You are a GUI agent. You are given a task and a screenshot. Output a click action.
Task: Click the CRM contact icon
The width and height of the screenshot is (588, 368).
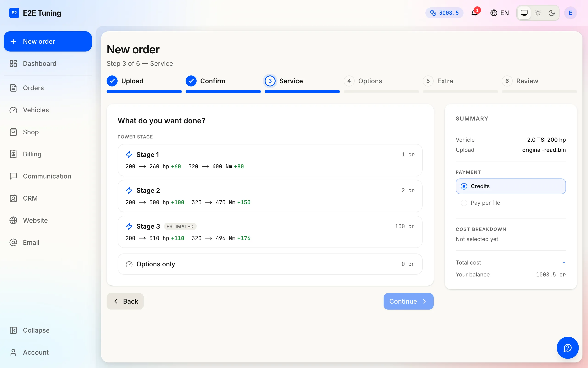pyautogui.click(x=13, y=198)
